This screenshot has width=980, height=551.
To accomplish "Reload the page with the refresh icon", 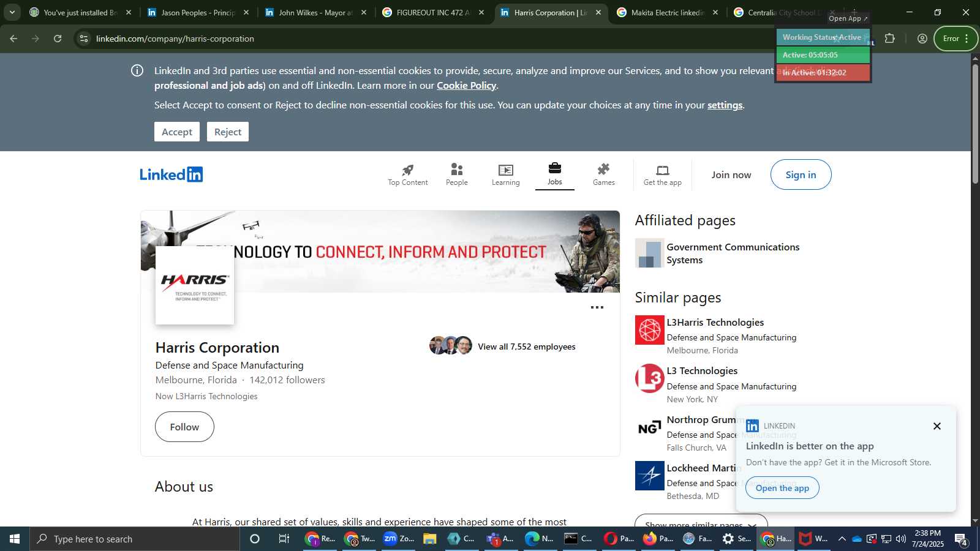I will [58, 39].
